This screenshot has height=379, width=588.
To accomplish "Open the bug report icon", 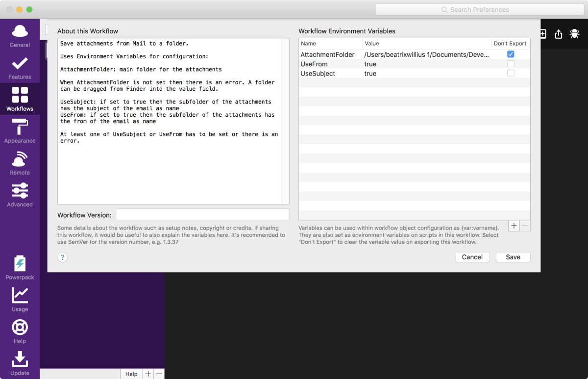I will pos(575,34).
